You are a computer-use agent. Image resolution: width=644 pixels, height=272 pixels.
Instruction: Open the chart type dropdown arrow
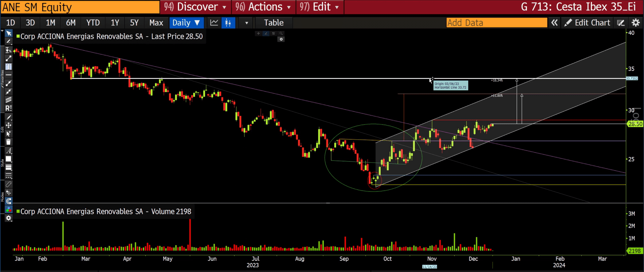tap(247, 23)
